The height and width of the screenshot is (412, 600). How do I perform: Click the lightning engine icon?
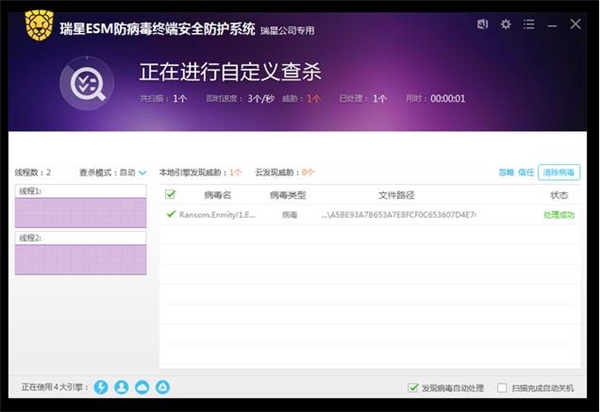tap(101, 387)
